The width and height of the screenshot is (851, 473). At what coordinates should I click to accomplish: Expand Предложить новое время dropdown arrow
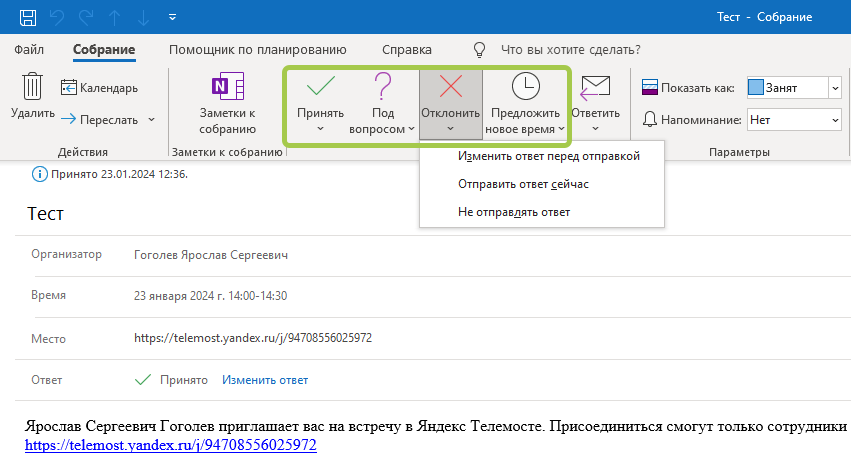point(561,129)
